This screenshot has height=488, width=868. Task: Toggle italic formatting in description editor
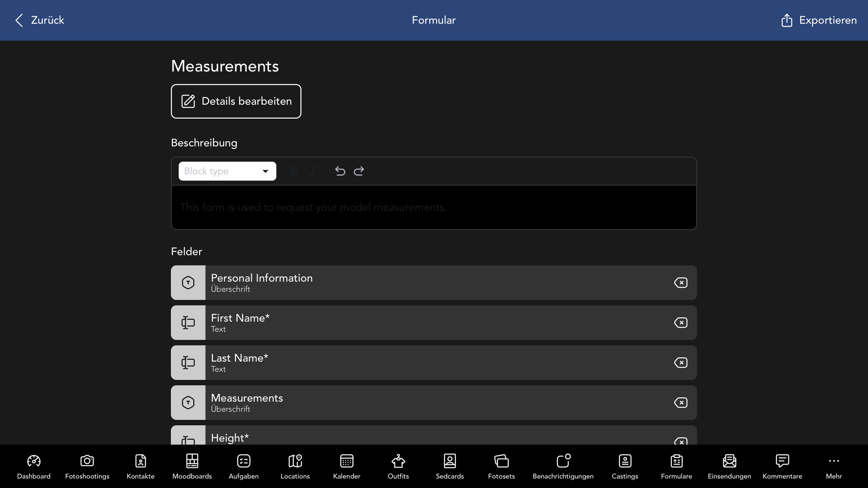[x=313, y=171]
